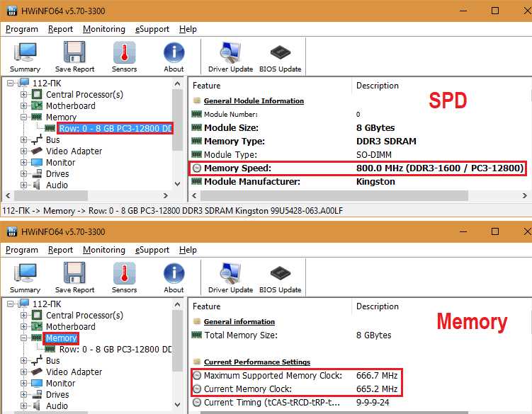Expand Monitor in the bottom window tree
This screenshot has width=532, height=414.
pos(23,383)
